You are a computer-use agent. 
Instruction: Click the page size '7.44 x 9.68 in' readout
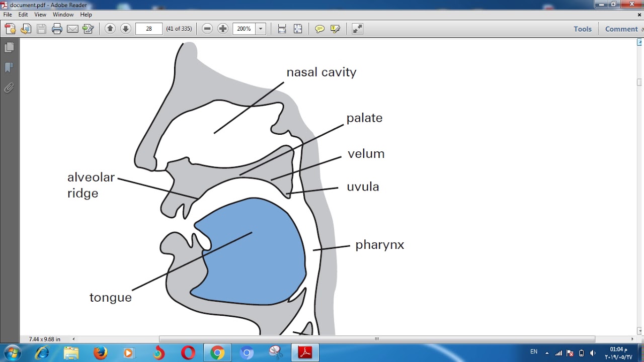(45, 339)
